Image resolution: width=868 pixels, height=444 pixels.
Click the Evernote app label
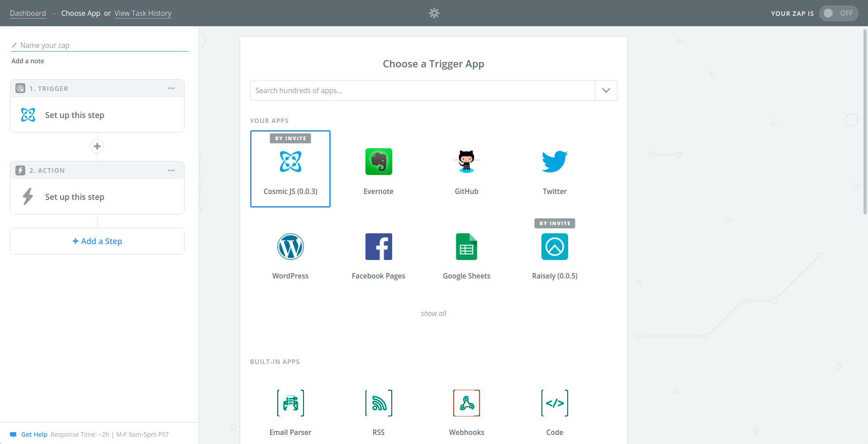[x=379, y=191]
